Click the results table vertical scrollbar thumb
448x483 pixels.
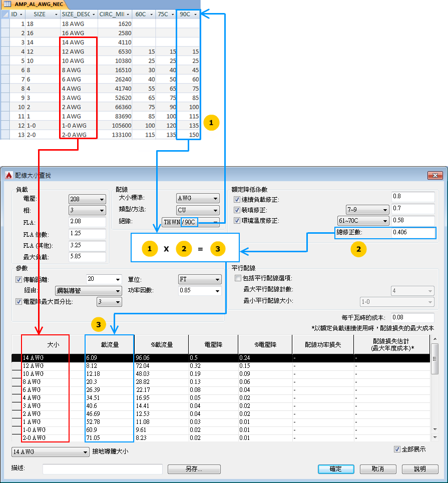point(435,359)
